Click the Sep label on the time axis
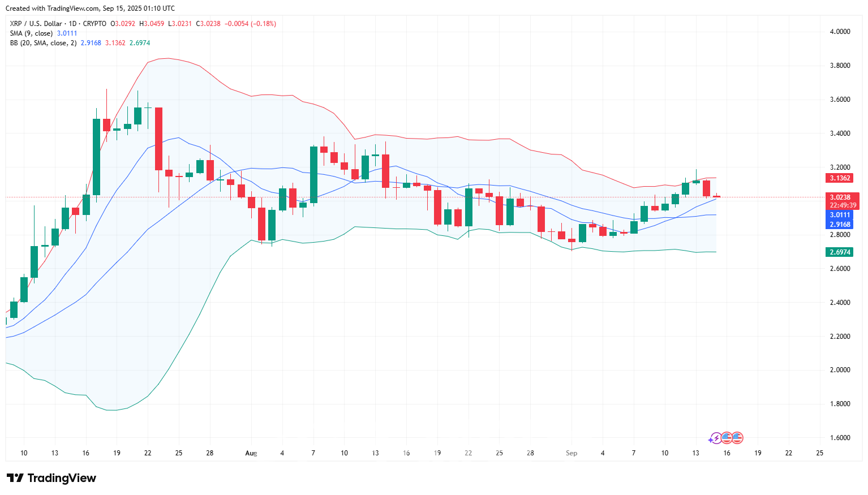The width and height of the screenshot is (868, 495). pyautogui.click(x=571, y=453)
